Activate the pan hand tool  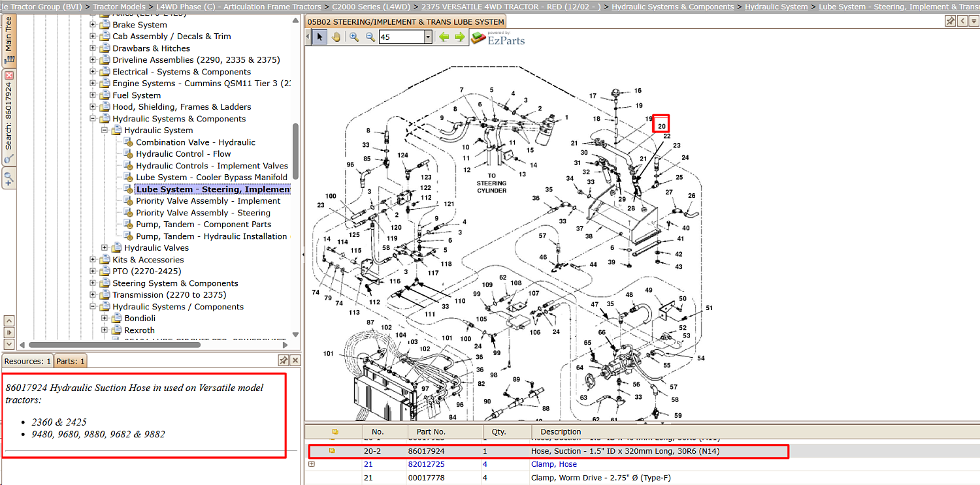pyautogui.click(x=336, y=37)
